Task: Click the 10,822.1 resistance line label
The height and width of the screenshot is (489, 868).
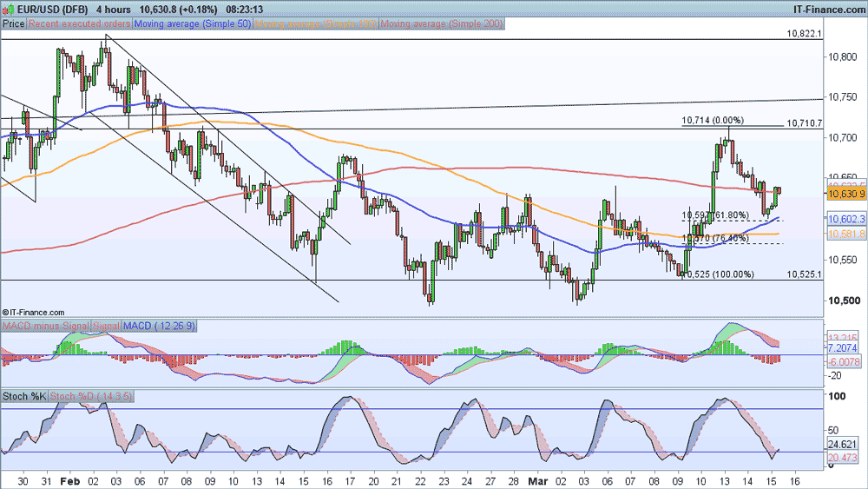Action: (804, 34)
